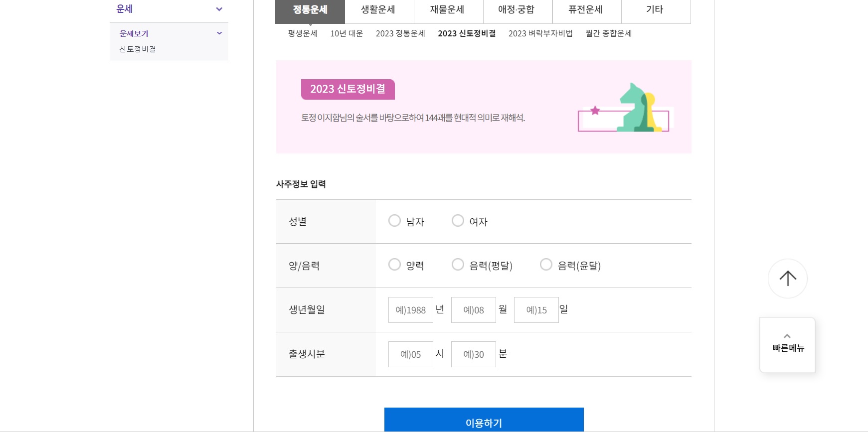Select 남자 gender option
868x432 pixels.
click(x=394, y=221)
